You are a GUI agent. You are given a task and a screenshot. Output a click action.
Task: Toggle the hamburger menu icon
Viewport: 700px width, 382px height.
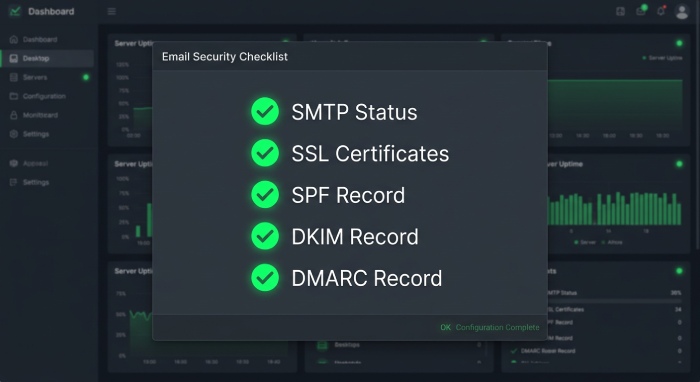pyautogui.click(x=112, y=11)
